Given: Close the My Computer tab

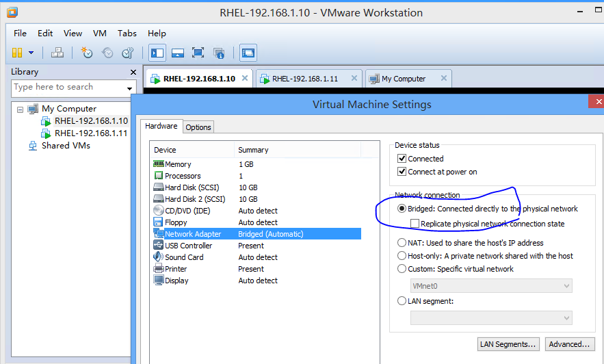Looking at the screenshot, I should 444,78.
